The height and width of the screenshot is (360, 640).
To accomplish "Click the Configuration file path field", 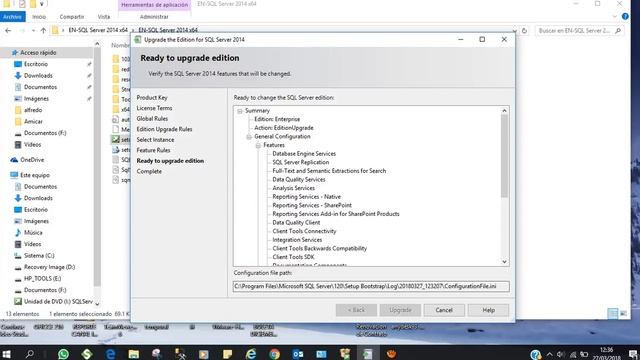I will pyautogui.click(x=371, y=287).
